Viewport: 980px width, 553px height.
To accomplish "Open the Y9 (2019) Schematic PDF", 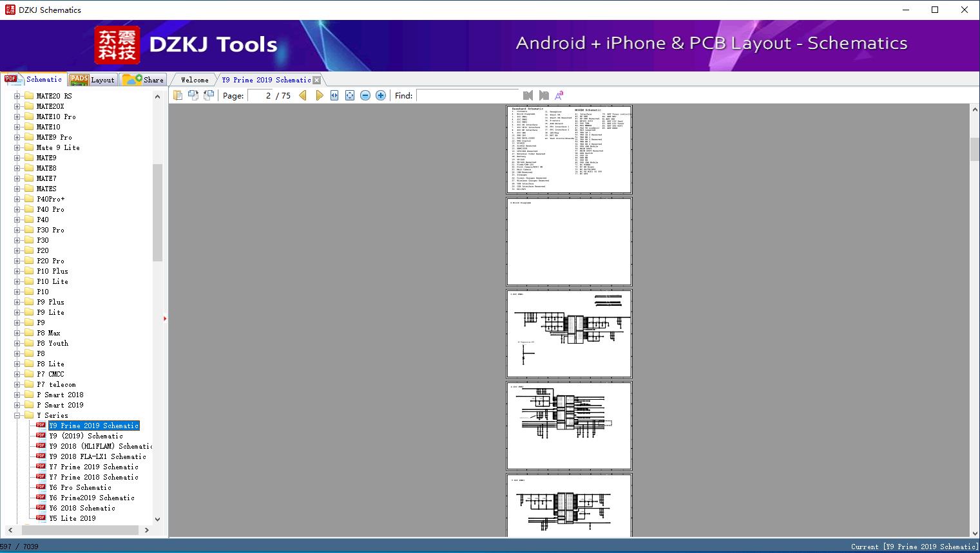I will (86, 436).
